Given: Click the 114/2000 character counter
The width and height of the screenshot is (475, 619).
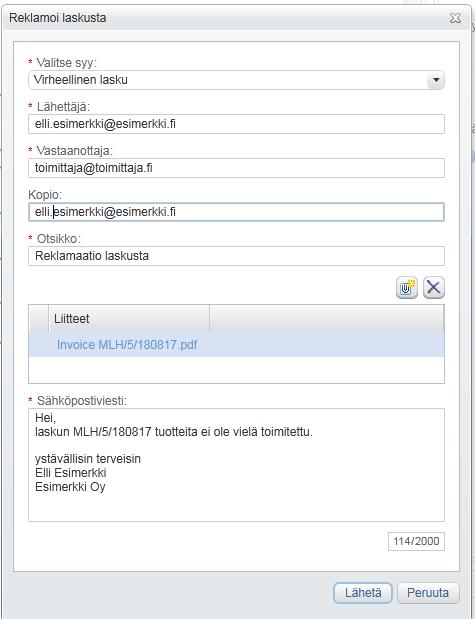Looking at the screenshot, I should click(x=416, y=541).
